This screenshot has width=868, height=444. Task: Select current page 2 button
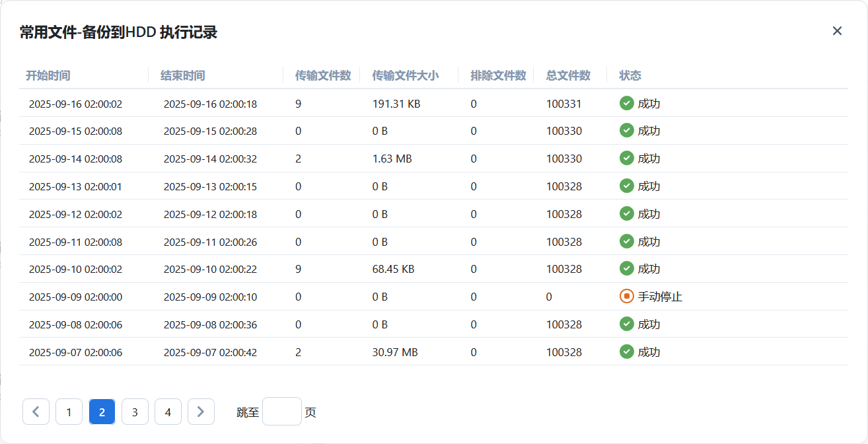(102, 412)
